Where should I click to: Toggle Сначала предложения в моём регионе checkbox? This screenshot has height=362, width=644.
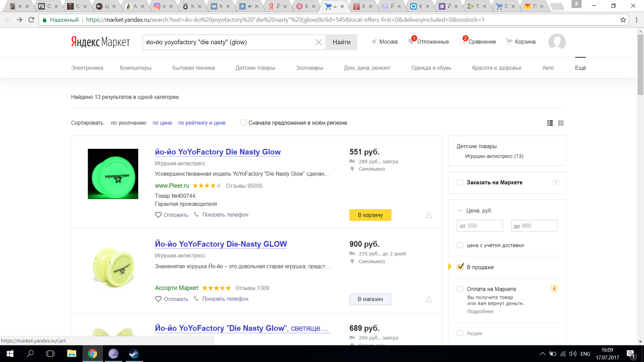pyautogui.click(x=243, y=123)
